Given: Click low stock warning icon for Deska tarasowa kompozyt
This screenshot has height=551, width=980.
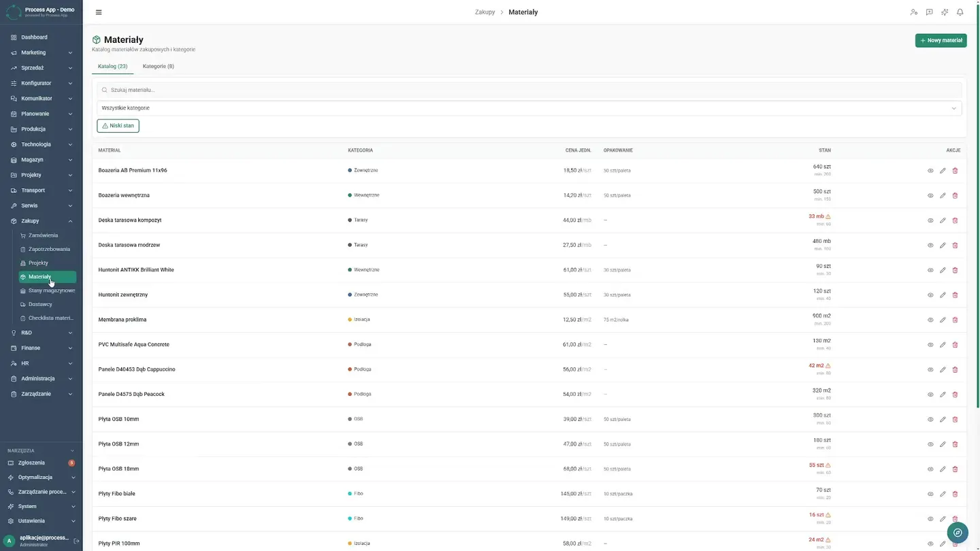Looking at the screenshot, I should coord(828,216).
